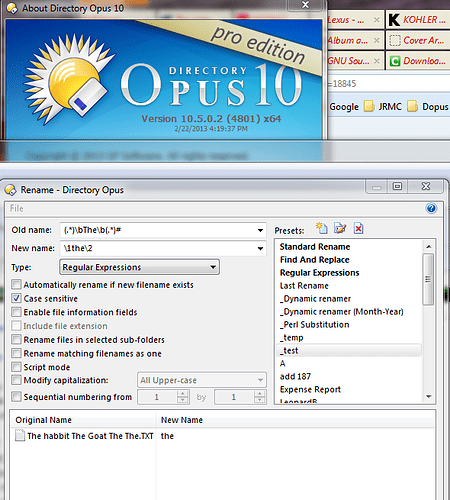Check Rename matching filenames as one
This screenshot has width=450, height=500.
[16, 353]
